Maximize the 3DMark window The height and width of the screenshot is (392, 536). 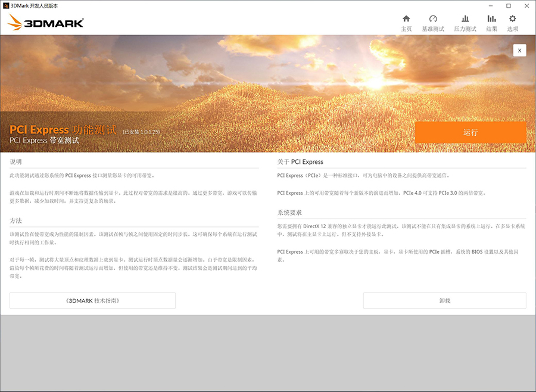tap(508, 5)
